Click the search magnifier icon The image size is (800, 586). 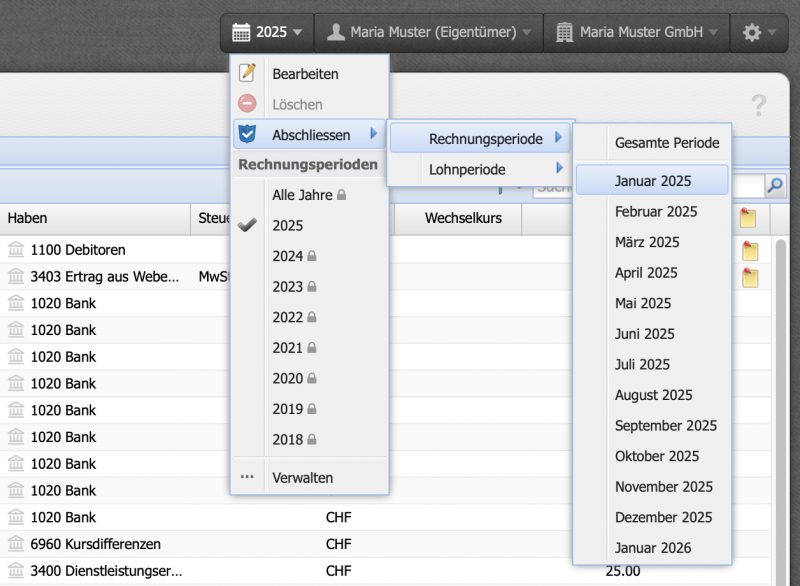[776, 186]
